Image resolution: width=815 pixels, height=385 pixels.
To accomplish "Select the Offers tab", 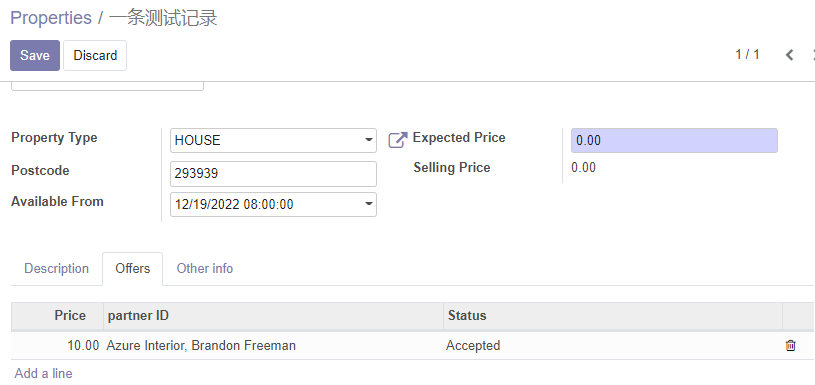I will point(133,269).
